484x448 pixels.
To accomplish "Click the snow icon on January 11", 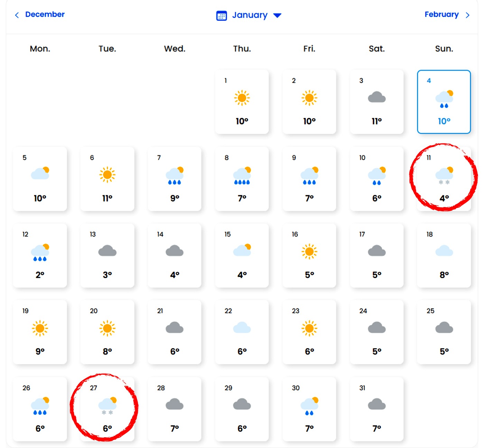I will point(444,175).
